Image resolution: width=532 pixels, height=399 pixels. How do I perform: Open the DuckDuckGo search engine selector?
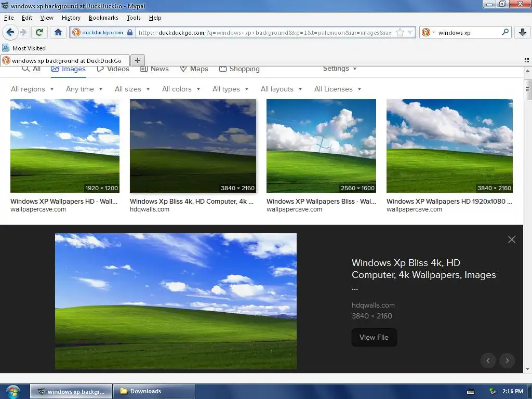click(x=428, y=33)
